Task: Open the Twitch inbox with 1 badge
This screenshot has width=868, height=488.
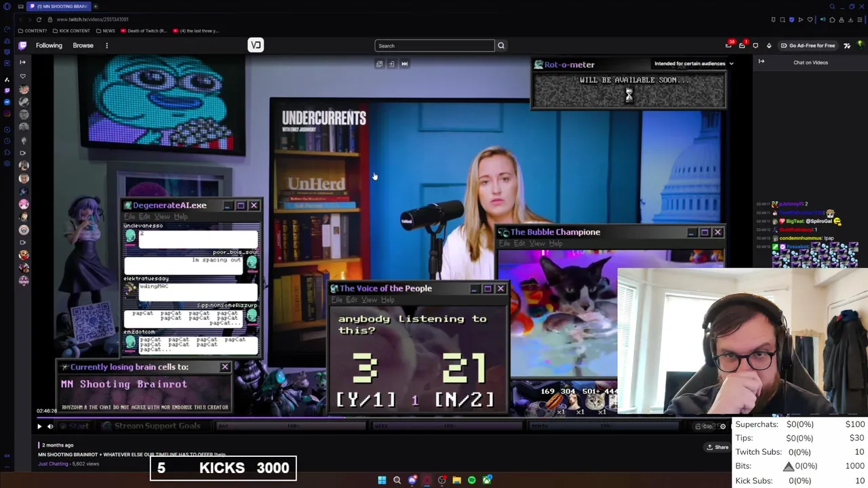Action: pyautogui.click(x=743, y=45)
